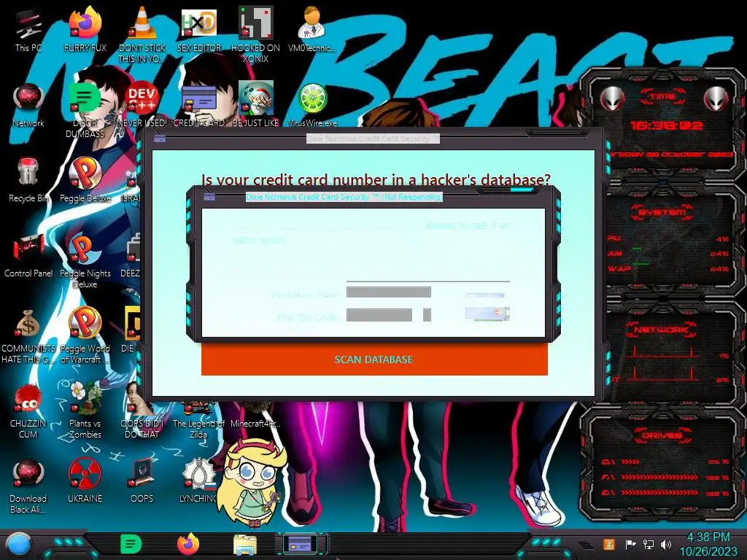Launch the HOOKED ON XONIX game icon
Viewport: 747px width, 560px height.
(256, 34)
